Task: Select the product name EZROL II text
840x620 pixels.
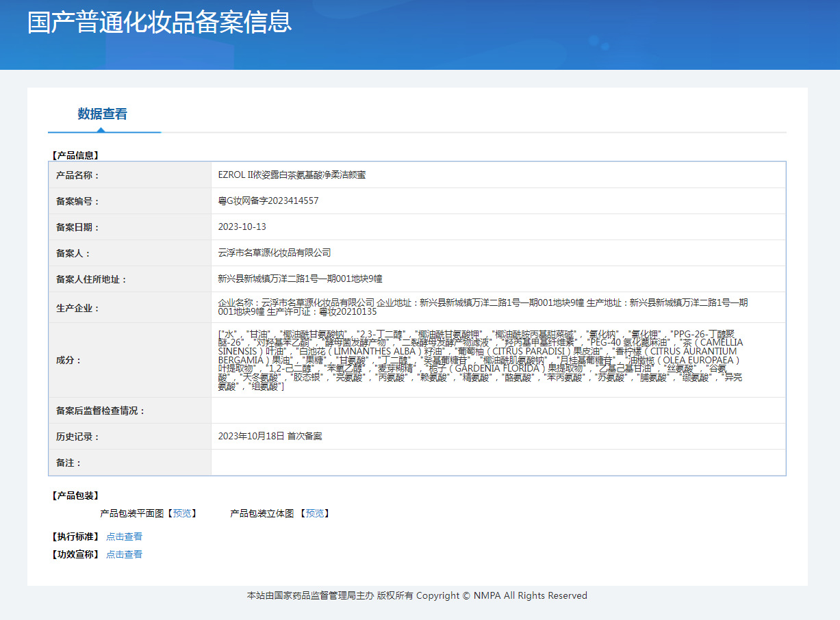Action: click(292, 175)
